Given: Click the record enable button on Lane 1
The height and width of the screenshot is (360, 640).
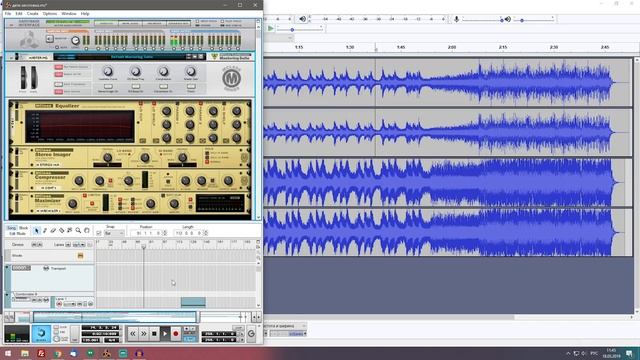Looking at the screenshot, I should point(59,304).
